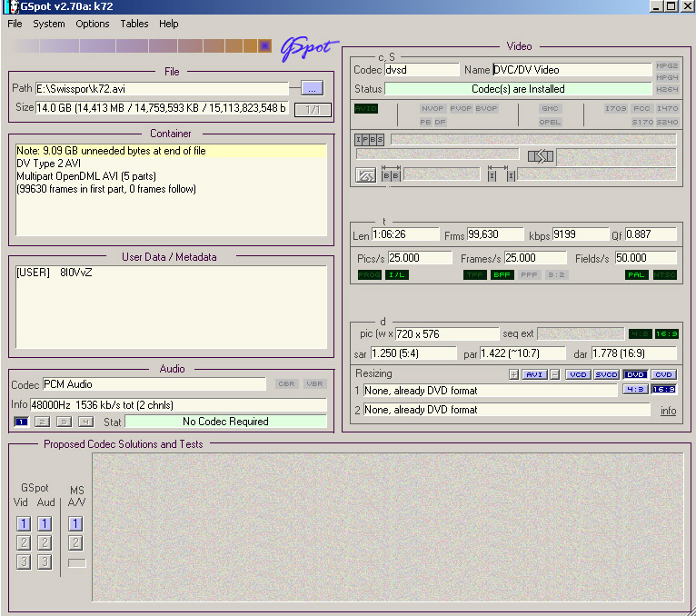Select the VCD resizing target

(x=578, y=374)
